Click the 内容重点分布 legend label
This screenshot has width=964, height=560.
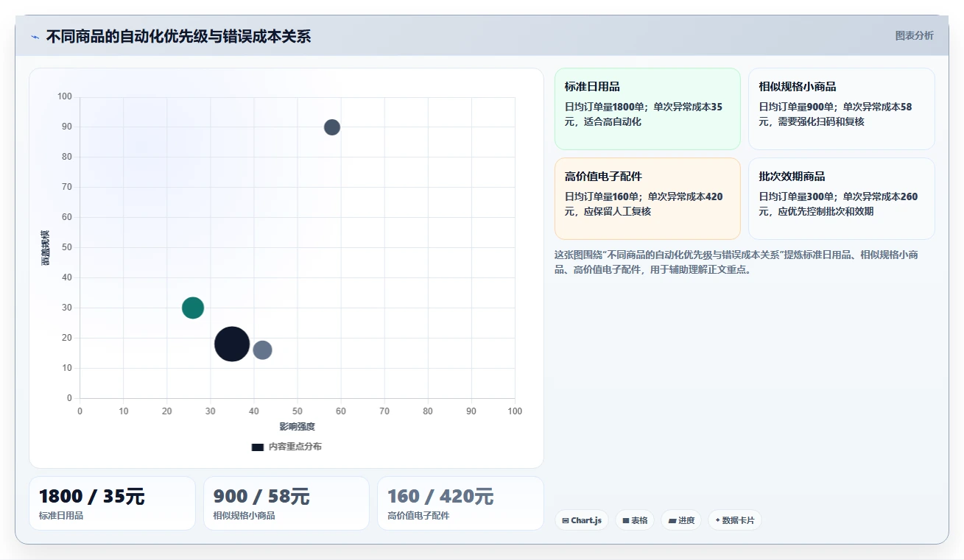[295, 447]
